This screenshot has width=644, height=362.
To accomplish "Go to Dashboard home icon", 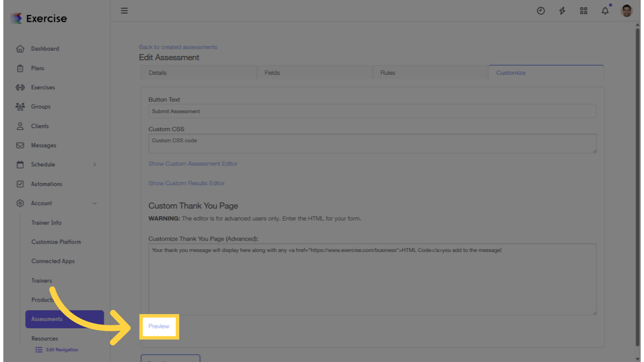I will pos(20,49).
